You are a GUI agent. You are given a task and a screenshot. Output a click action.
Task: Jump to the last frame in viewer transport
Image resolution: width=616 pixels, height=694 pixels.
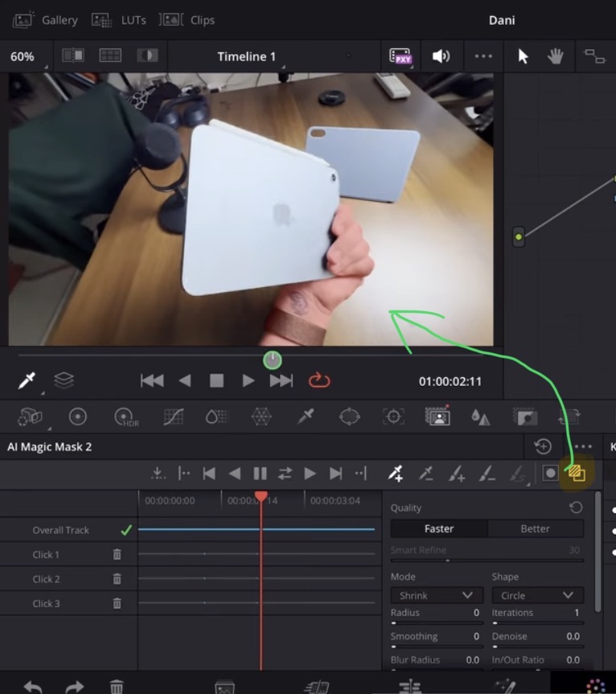click(281, 380)
